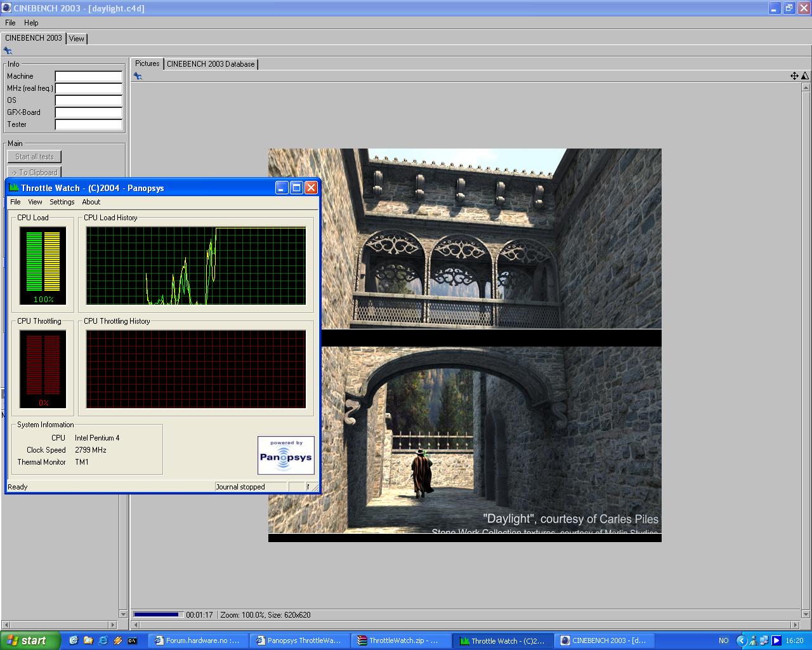
Task: Maximize the Throttle Watch window
Action: click(x=296, y=187)
